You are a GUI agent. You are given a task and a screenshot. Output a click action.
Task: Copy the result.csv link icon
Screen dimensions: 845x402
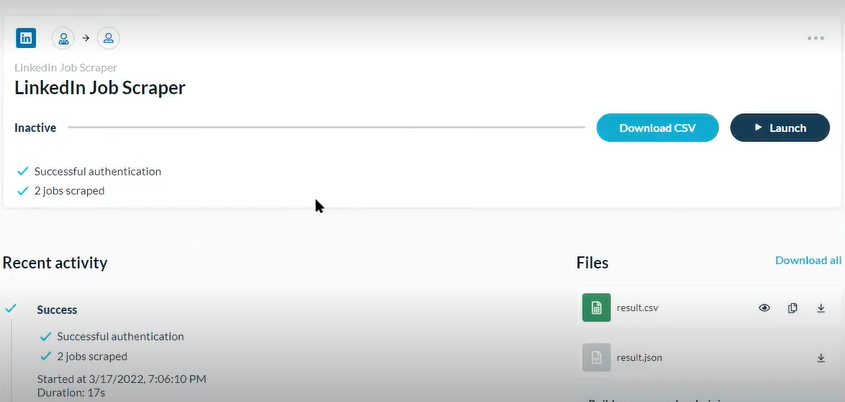[792, 308]
